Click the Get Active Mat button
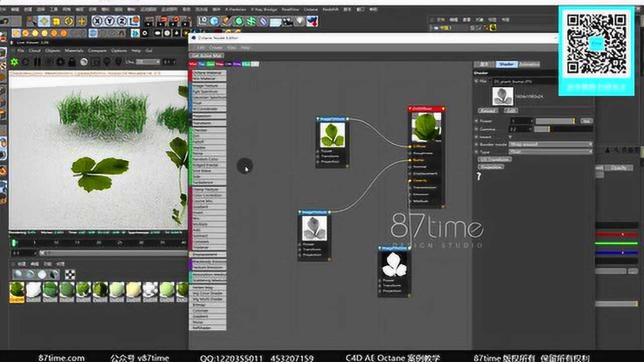The height and width of the screenshot is (362, 644). pyautogui.click(x=206, y=55)
